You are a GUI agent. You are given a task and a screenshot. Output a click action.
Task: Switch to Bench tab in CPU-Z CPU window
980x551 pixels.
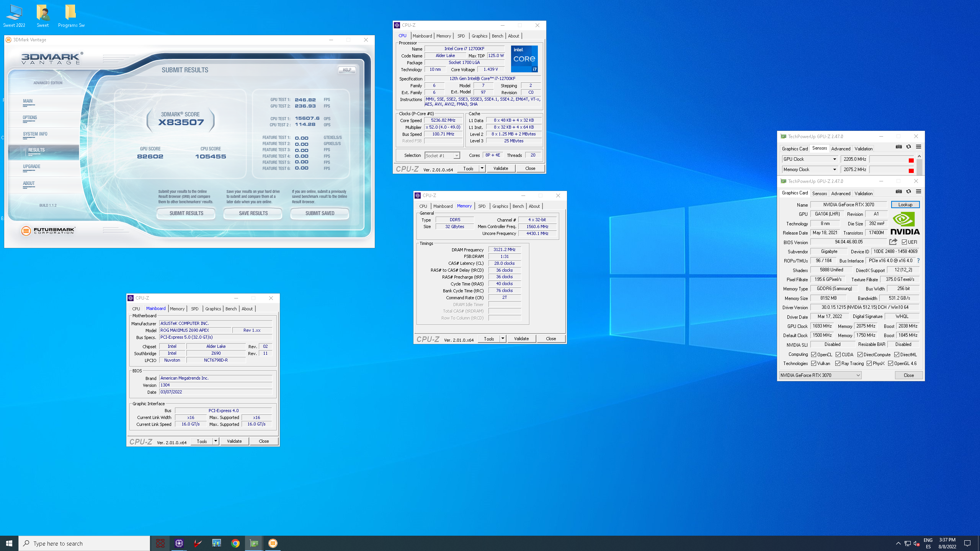click(x=497, y=36)
